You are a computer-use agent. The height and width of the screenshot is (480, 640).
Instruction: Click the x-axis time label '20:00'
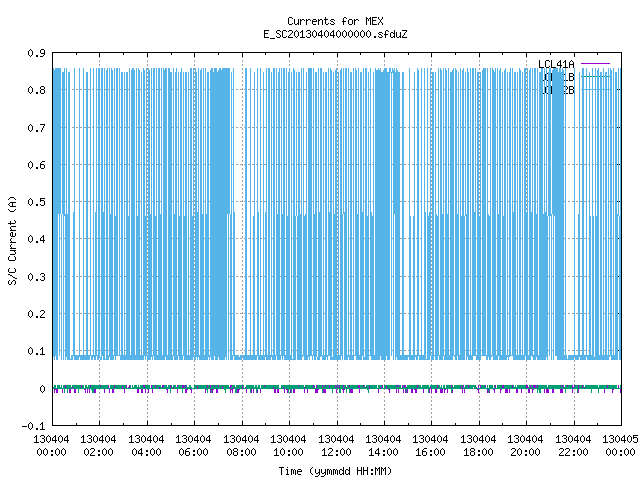tap(525, 452)
